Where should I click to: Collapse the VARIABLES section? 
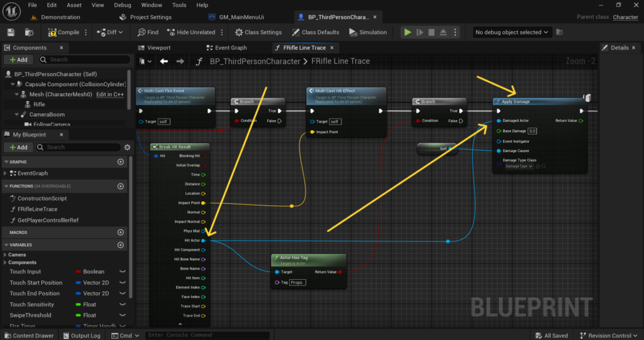click(6, 244)
